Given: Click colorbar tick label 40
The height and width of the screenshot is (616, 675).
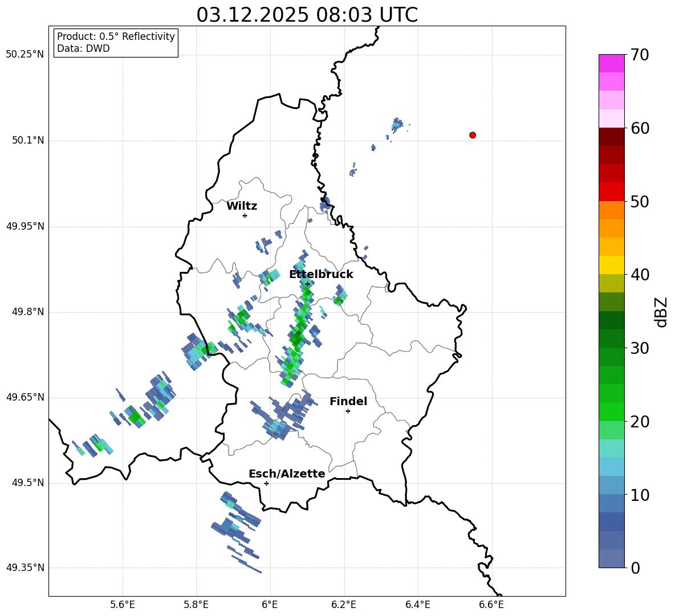Looking at the screenshot, I should 640,275.
